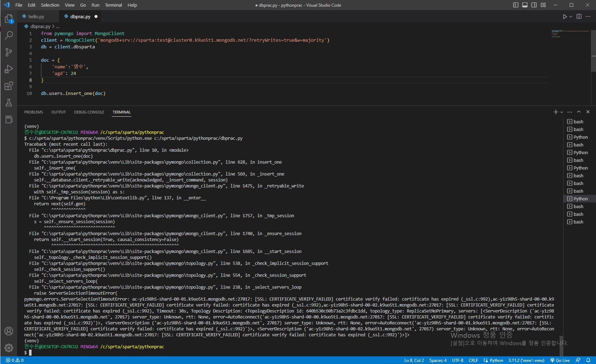
Task: Open the Edit menu
Action: pos(32,5)
